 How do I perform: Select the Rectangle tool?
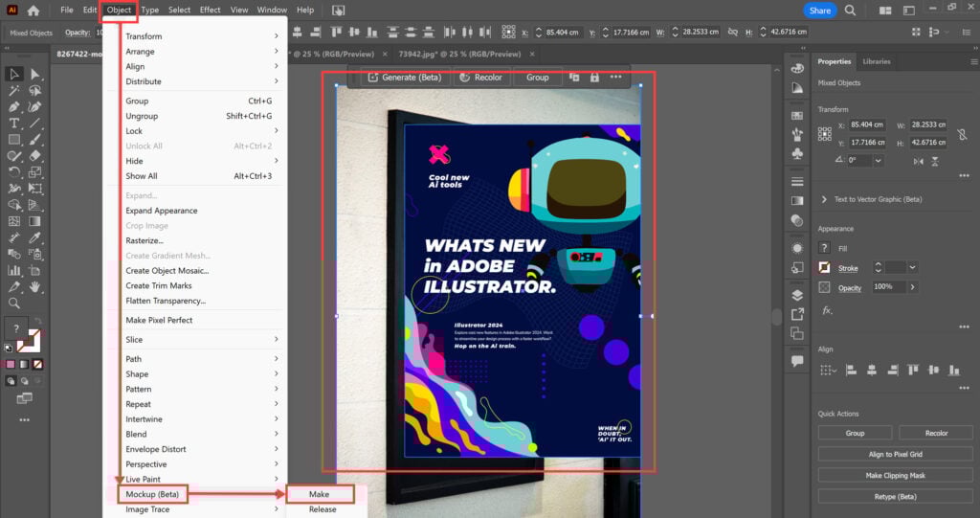pyautogui.click(x=13, y=140)
